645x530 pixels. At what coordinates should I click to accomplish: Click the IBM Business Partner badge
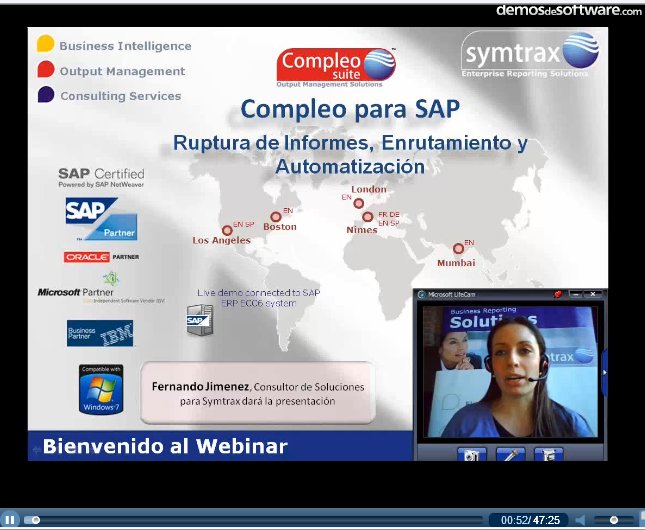pos(100,333)
